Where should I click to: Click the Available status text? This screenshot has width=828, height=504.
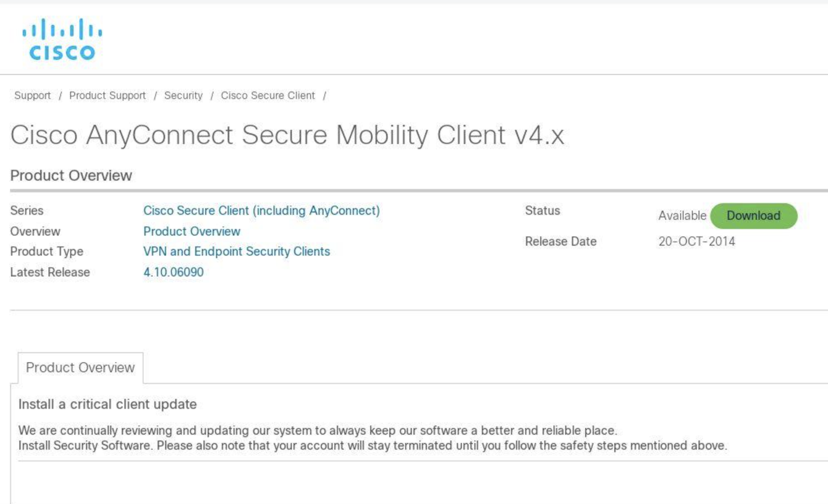tap(682, 216)
